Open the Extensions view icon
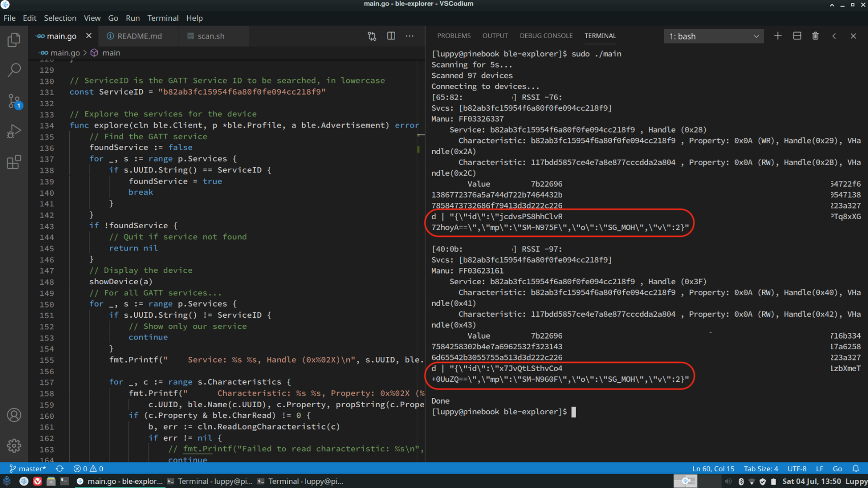 point(14,162)
